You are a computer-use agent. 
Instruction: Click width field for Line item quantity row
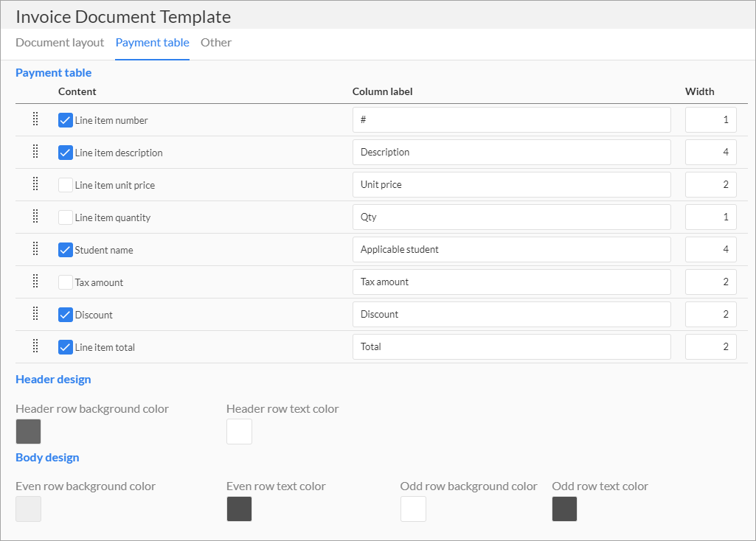[x=711, y=217]
